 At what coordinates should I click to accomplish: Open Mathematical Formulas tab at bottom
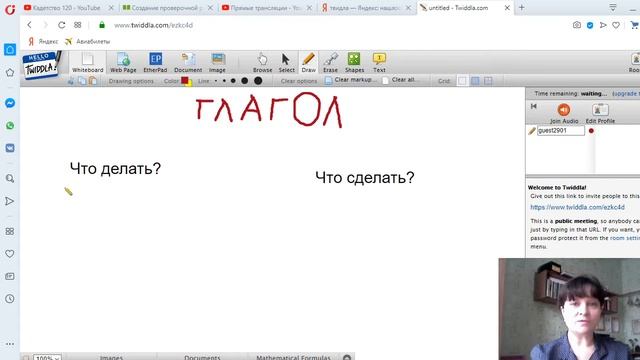293,357
